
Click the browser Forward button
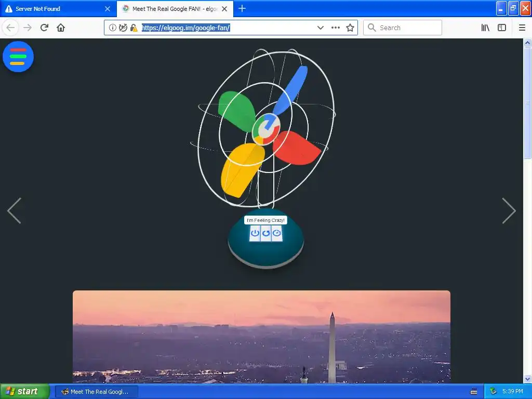[28, 28]
